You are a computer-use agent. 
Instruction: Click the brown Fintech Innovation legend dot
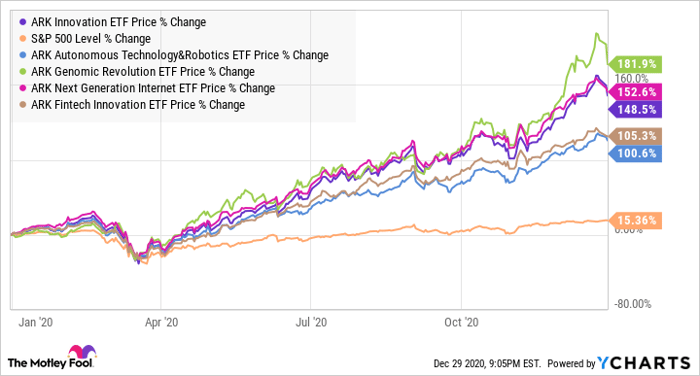[x=23, y=104]
